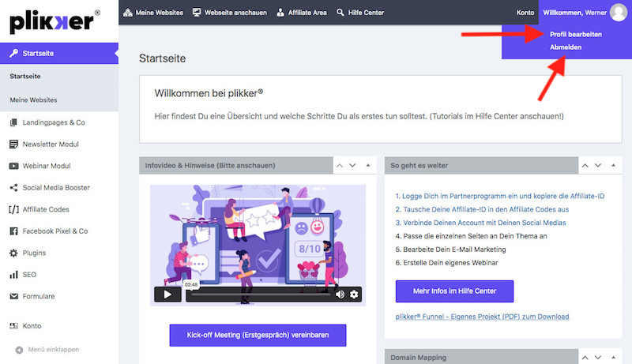Open the Plugins gear icon
This screenshot has height=364, width=632.
[14, 253]
